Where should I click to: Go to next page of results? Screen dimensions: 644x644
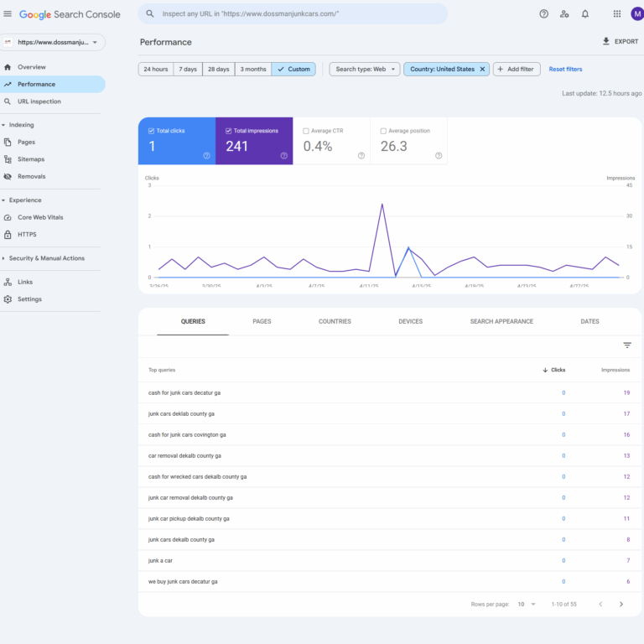click(621, 604)
